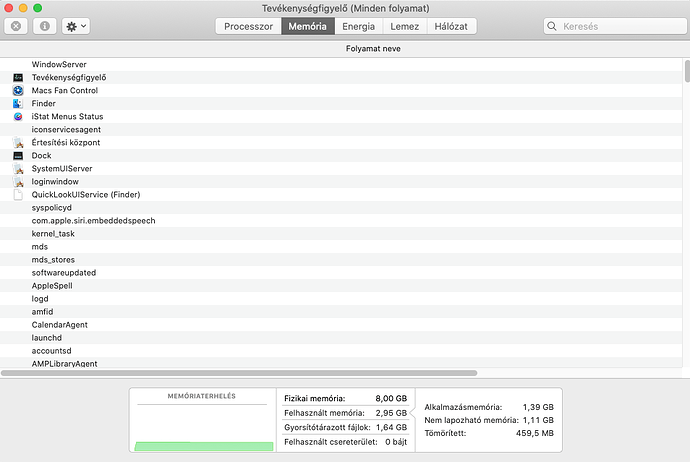Viewport: 690px width, 462px height.
Task: Select the iconservicesagent process row
Action: [341, 130]
